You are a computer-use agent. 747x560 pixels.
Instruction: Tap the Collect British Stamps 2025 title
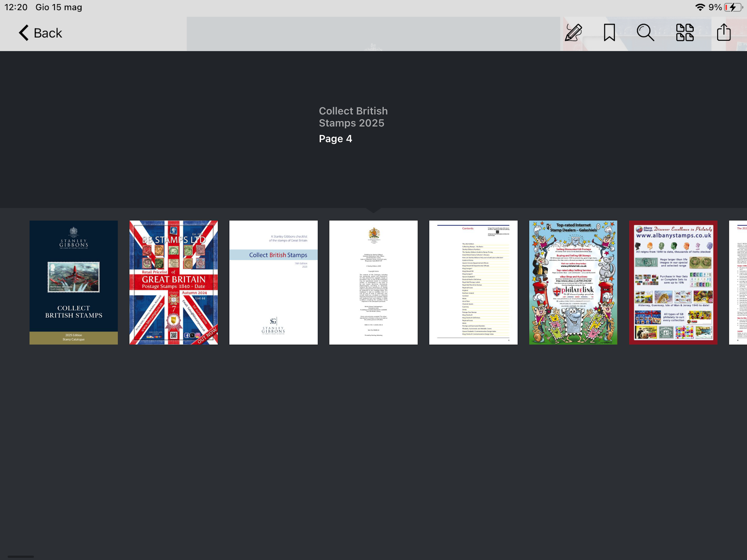[353, 117]
